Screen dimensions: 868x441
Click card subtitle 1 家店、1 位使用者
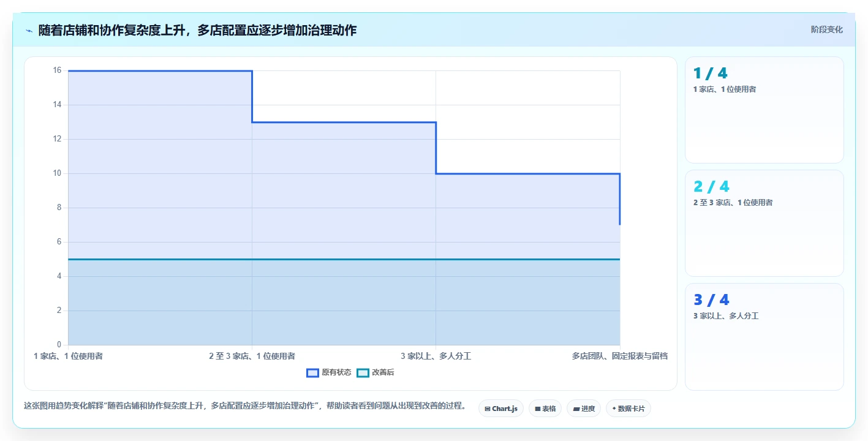point(725,89)
